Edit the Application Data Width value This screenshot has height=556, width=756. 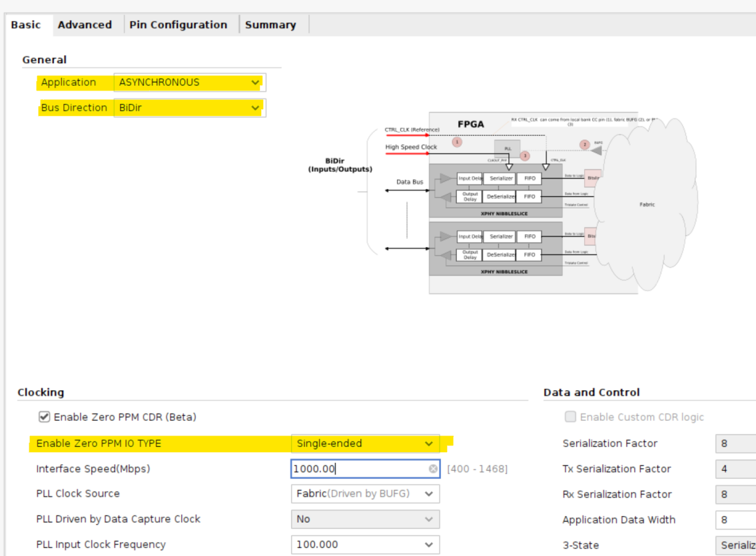(737, 519)
